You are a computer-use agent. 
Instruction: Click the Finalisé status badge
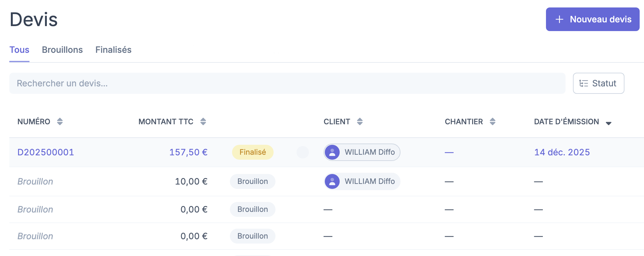(253, 152)
